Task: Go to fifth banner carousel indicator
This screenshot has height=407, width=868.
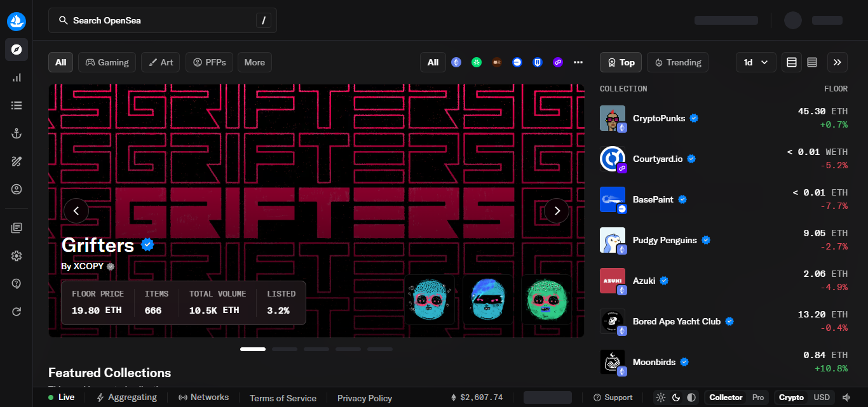Action: (380, 349)
